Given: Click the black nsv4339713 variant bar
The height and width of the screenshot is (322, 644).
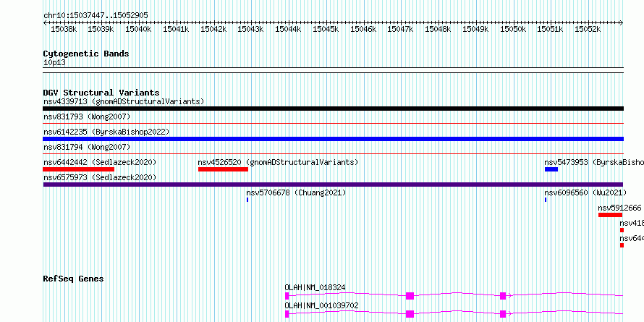Looking at the screenshot, I should 333,109.
